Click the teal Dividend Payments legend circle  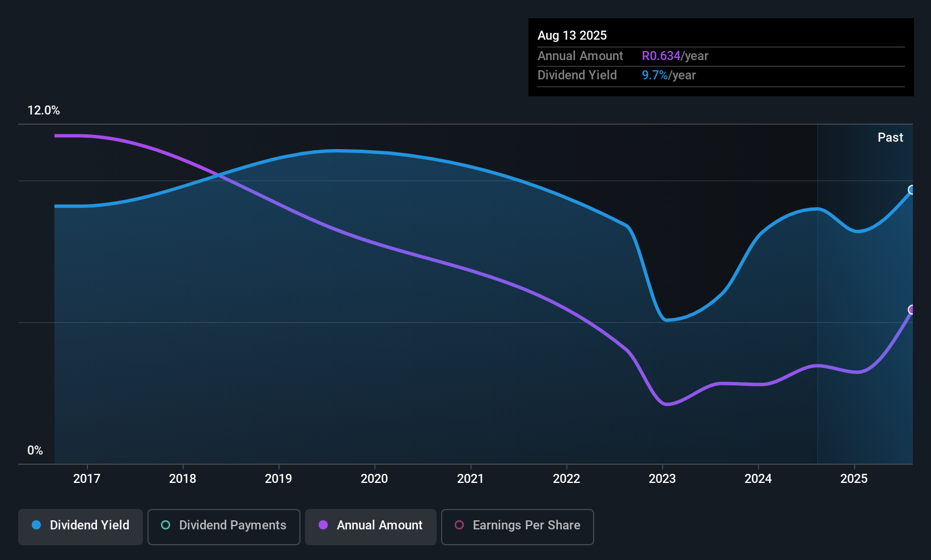coord(166,525)
